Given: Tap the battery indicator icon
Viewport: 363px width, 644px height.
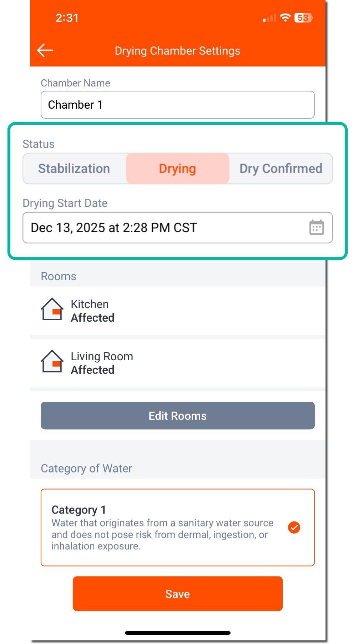Looking at the screenshot, I should coord(303,18).
